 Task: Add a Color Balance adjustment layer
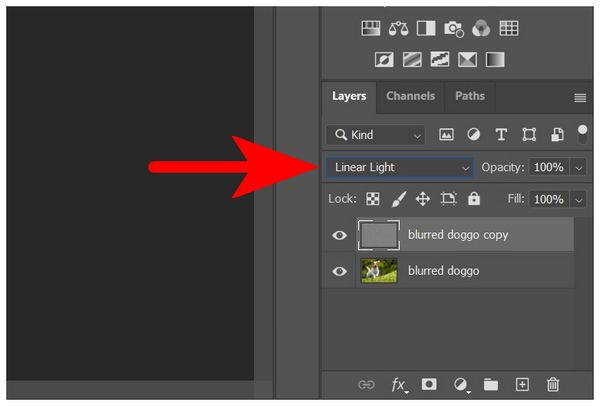(398, 28)
